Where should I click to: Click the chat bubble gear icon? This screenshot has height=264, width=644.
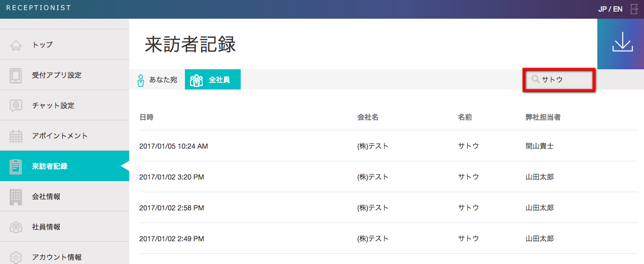(16, 106)
